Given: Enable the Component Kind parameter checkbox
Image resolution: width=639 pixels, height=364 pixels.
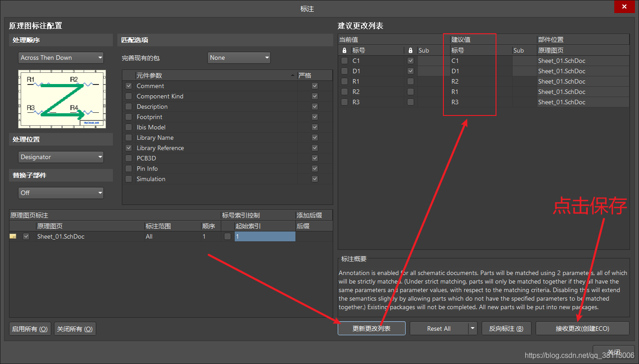Looking at the screenshot, I should (129, 96).
